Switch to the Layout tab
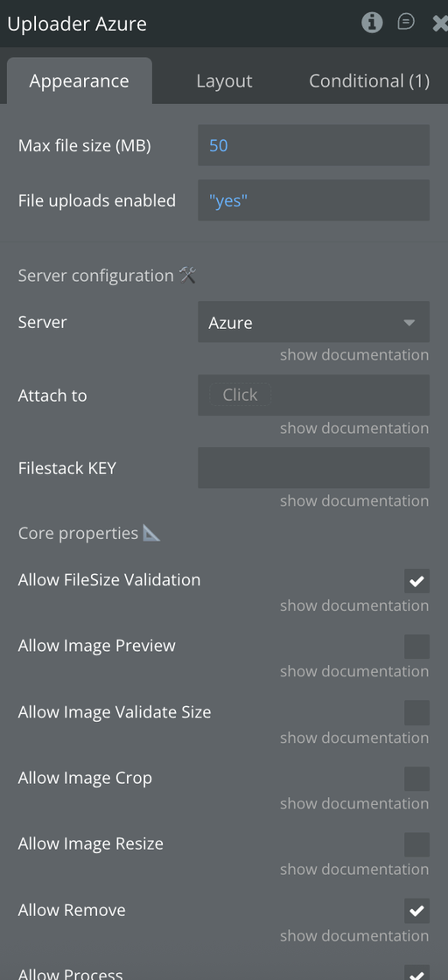 [x=224, y=81]
